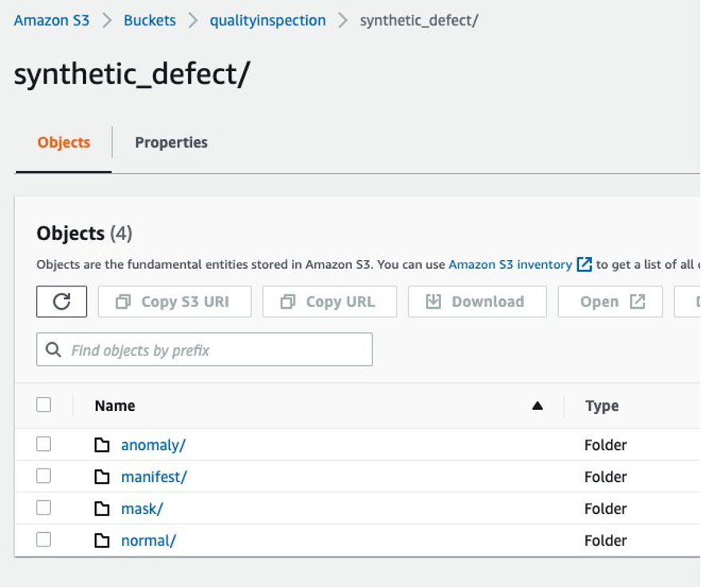This screenshot has width=701, height=588.
Task: Switch to the Properties tab
Action: (171, 143)
